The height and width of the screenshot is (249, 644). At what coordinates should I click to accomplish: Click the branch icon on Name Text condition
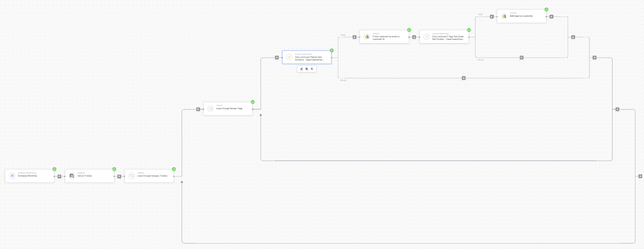pos(289,57)
